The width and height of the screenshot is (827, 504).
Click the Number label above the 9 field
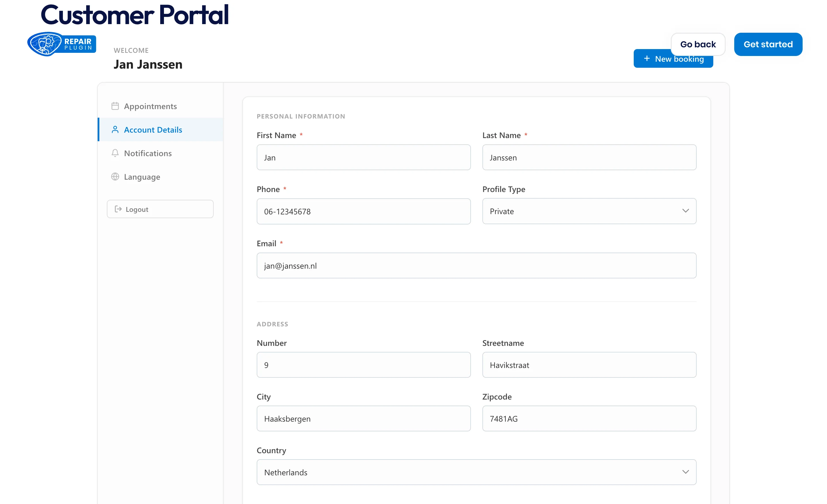pyautogui.click(x=272, y=343)
